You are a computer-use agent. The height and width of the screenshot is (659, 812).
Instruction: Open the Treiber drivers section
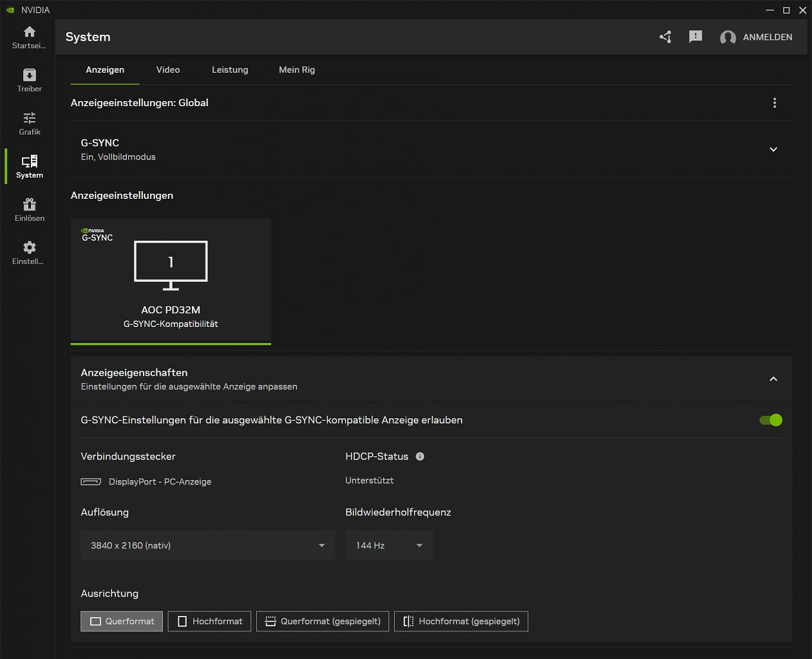(29, 80)
